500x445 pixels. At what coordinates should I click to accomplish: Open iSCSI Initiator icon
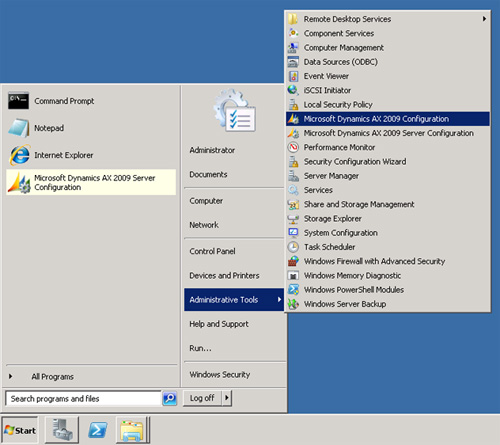(293, 90)
